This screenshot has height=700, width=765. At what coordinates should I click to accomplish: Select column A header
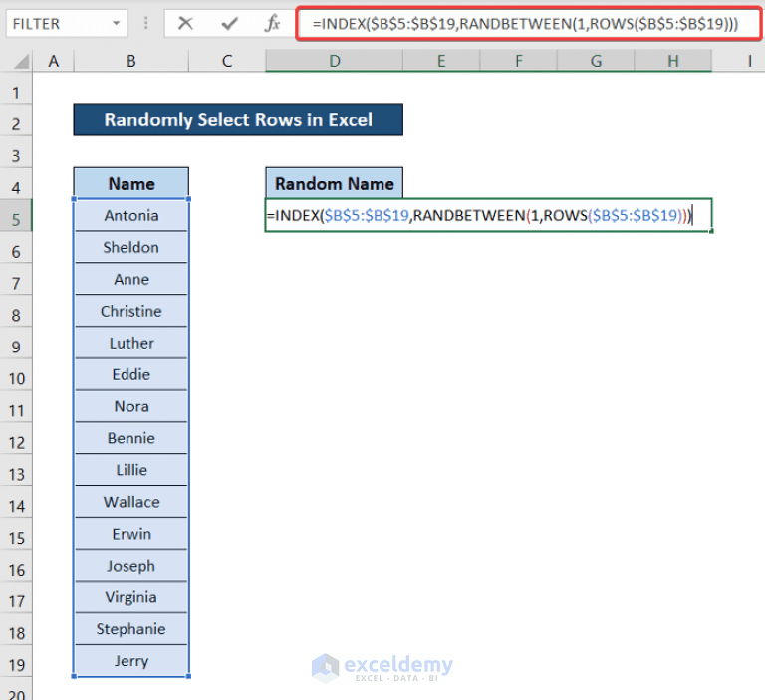click(53, 62)
